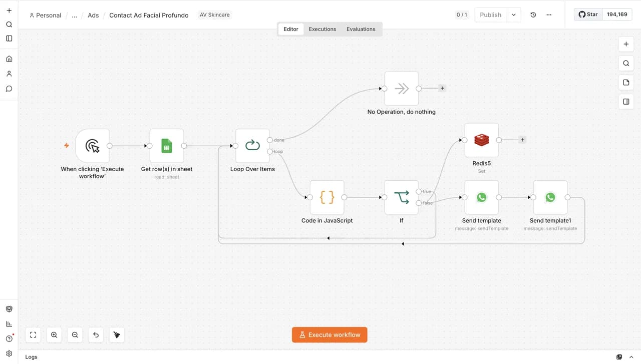Open canvas search nodes button
The image size is (641, 364).
point(626,63)
